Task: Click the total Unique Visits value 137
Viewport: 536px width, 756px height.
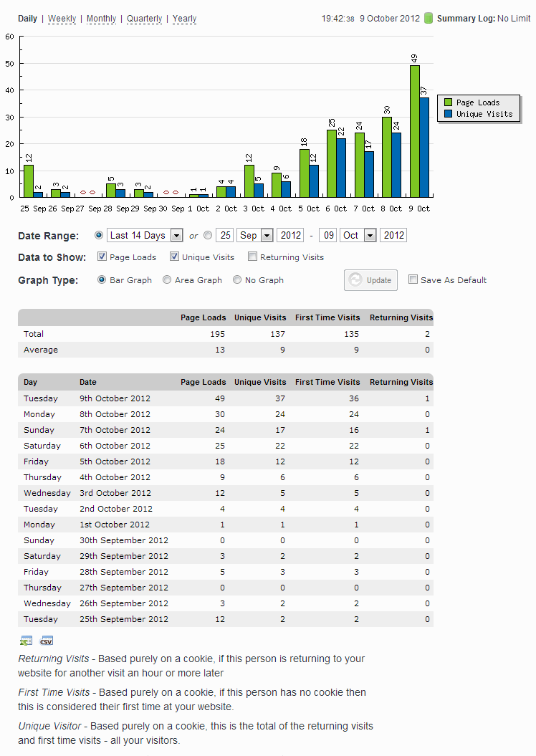Action: pos(277,334)
